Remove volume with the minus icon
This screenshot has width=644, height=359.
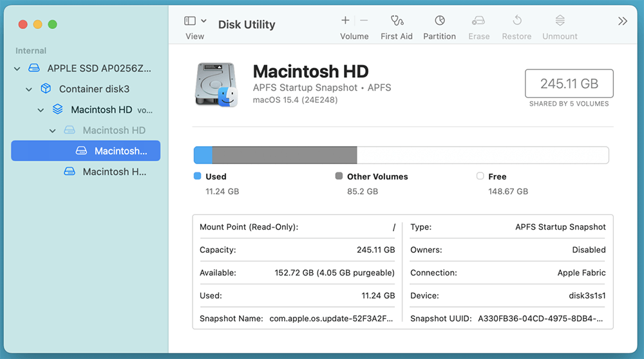pyautogui.click(x=364, y=20)
